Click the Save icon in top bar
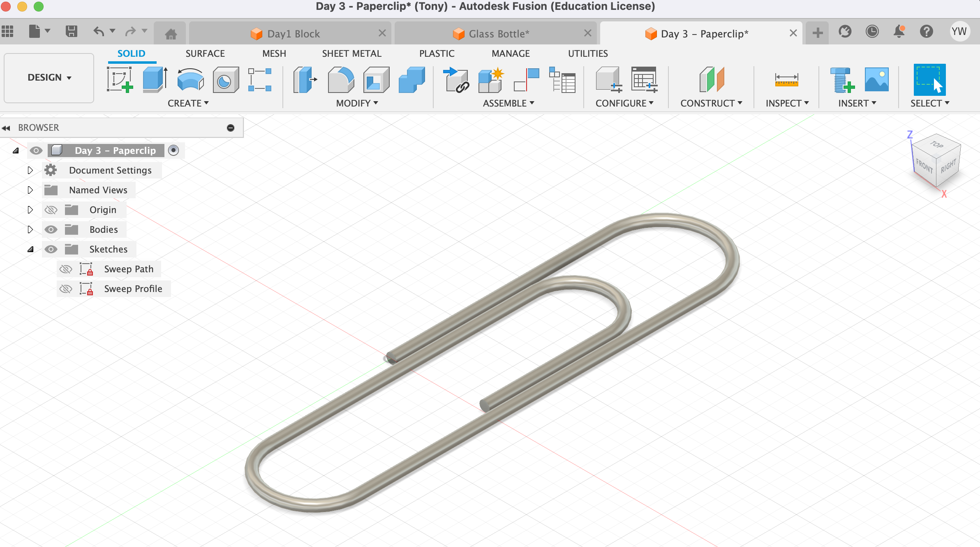The image size is (980, 547). (72, 32)
